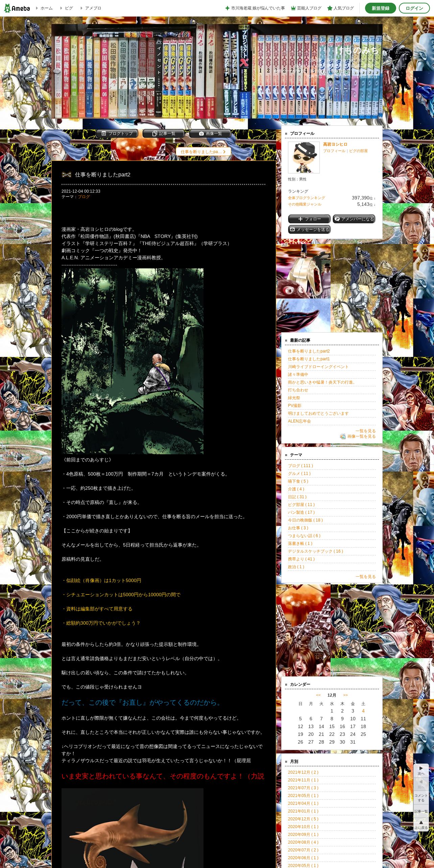Open recent article 諸々準備中

pos(298,375)
